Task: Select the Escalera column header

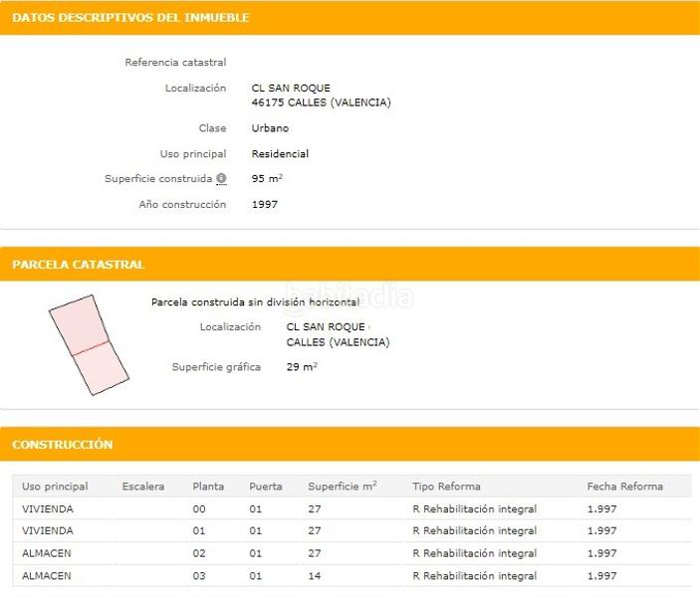Action: [x=142, y=487]
